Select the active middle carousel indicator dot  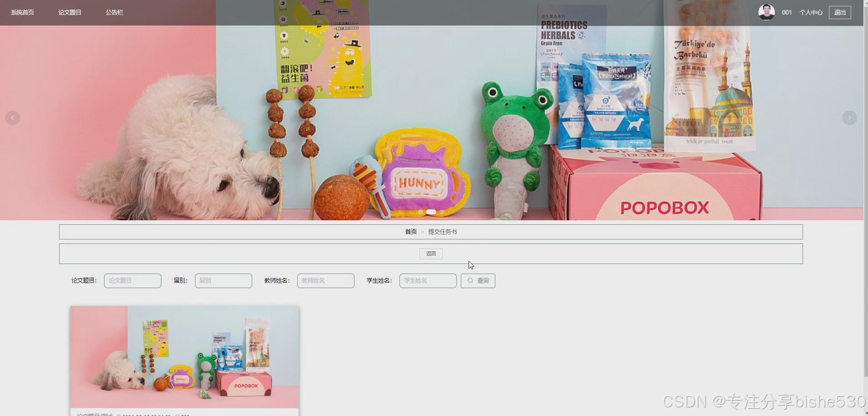point(431,212)
